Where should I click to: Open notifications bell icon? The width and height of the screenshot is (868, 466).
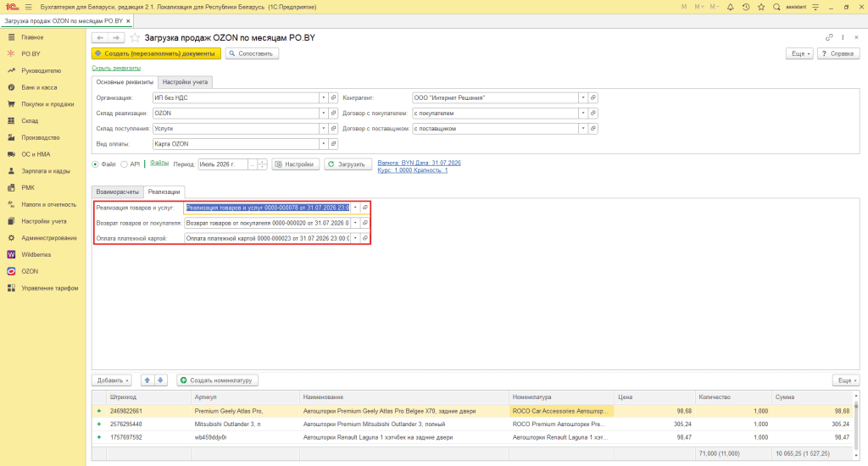pyautogui.click(x=730, y=7)
